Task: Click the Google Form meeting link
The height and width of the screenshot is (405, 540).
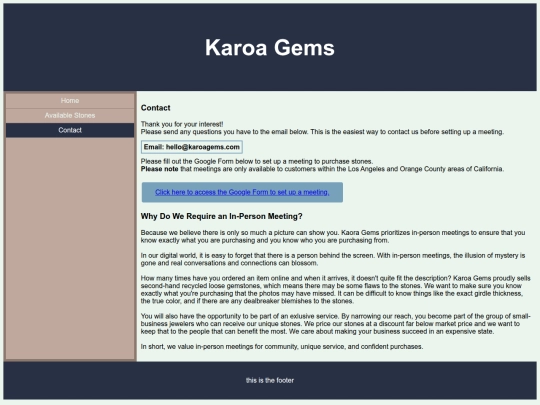Action: pos(242,192)
